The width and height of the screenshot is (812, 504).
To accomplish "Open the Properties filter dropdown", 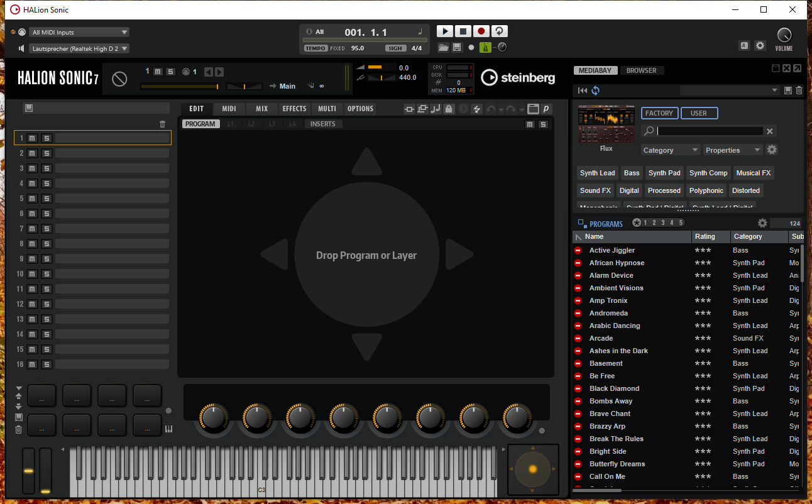I will pos(733,150).
